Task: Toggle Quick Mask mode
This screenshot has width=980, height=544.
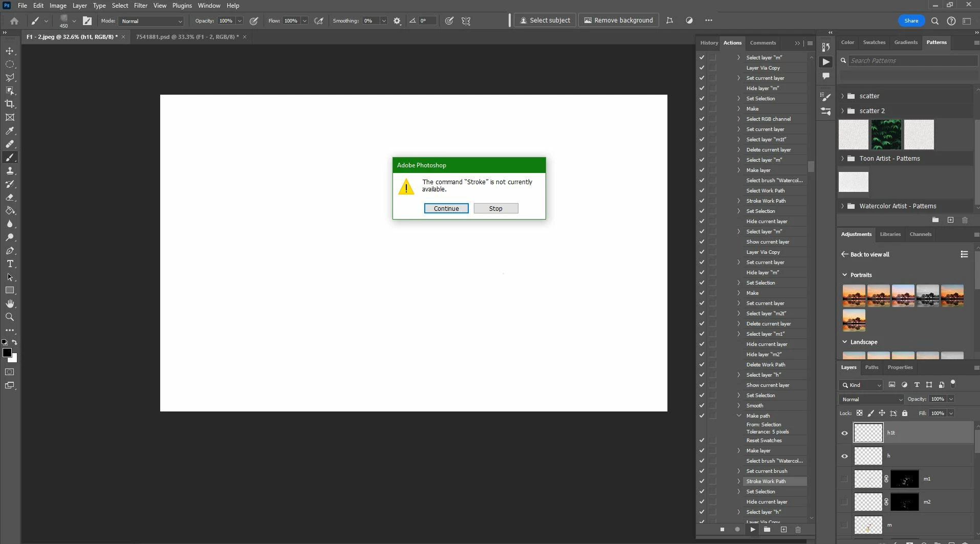Action: (10, 372)
